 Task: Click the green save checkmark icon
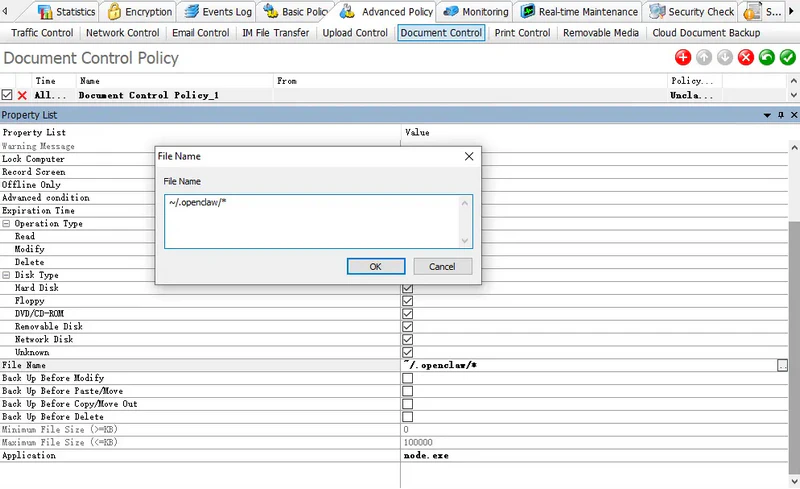(787, 58)
